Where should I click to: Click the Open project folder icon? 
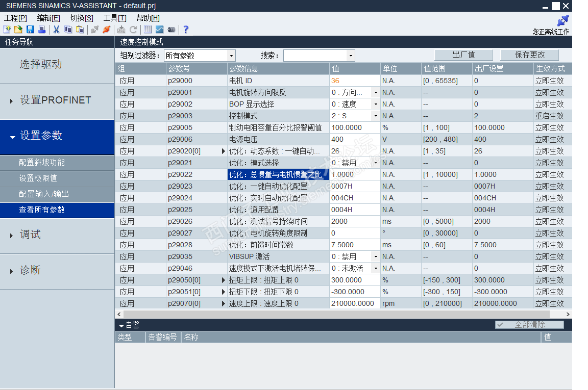[x=18, y=30]
